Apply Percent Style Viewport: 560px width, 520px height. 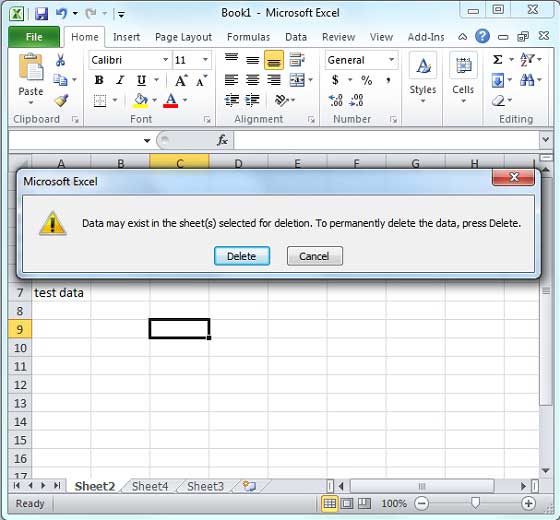(x=366, y=80)
